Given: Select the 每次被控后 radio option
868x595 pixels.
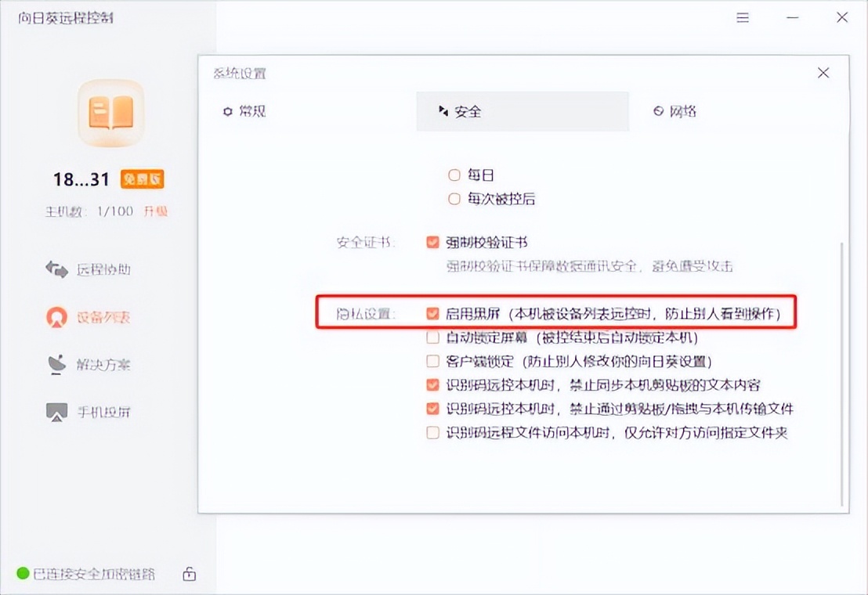Looking at the screenshot, I should coord(454,199).
